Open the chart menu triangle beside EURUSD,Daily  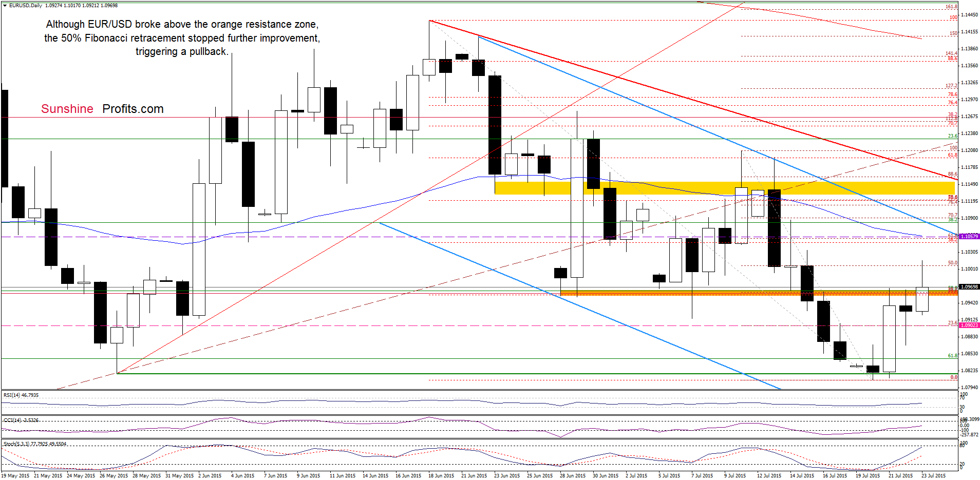[5, 6]
